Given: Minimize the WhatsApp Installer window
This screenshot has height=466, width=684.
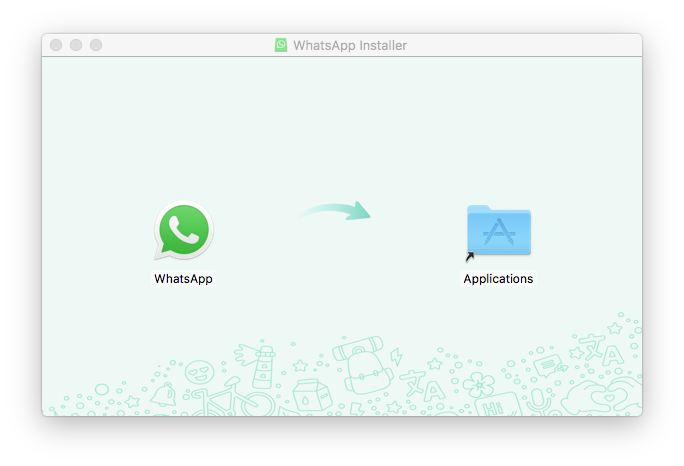Looking at the screenshot, I should (x=76, y=45).
